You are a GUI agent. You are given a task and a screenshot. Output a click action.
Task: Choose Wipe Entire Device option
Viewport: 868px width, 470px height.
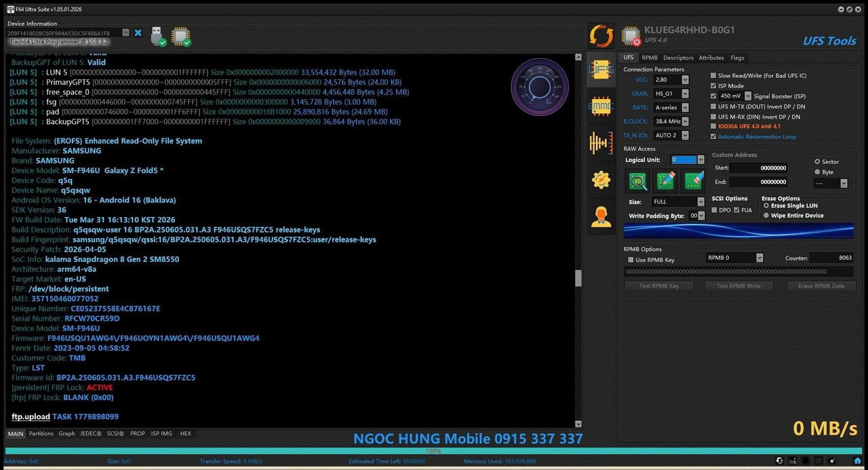[x=766, y=216]
